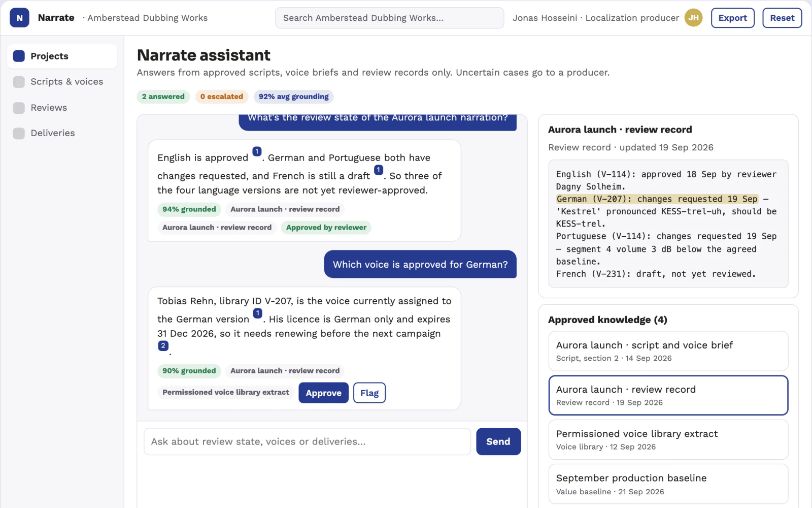This screenshot has height=508, width=812.
Task: Select the "Review record · 19 Sep 2026" knowledge card
Action: (x=668, y=395)
